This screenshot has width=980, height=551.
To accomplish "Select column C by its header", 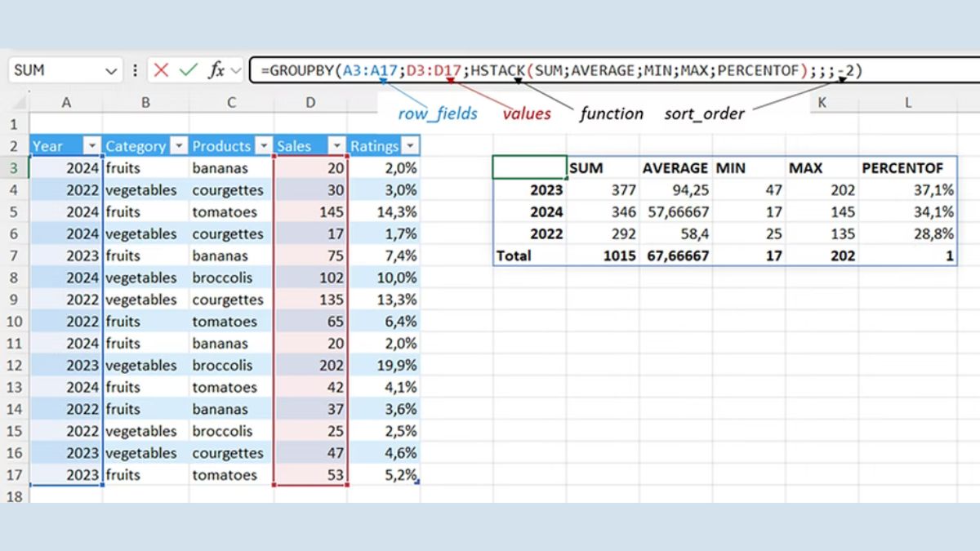I will click(231, 103).
